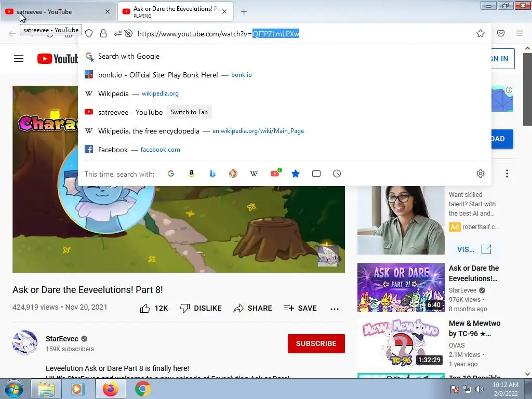Click the page vertical scrollbar thumb
Viewport: 532px width, 399px height.
527,89
